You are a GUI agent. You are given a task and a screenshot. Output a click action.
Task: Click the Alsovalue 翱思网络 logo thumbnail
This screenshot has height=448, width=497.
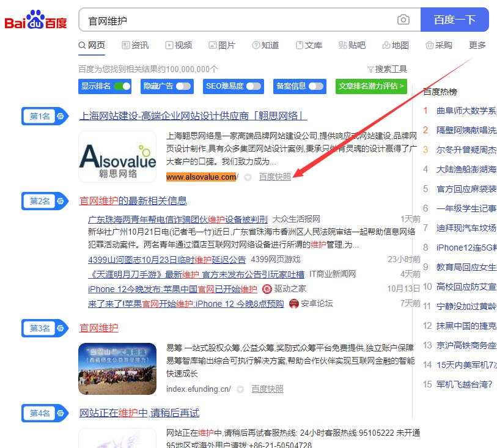click(117, 157)
